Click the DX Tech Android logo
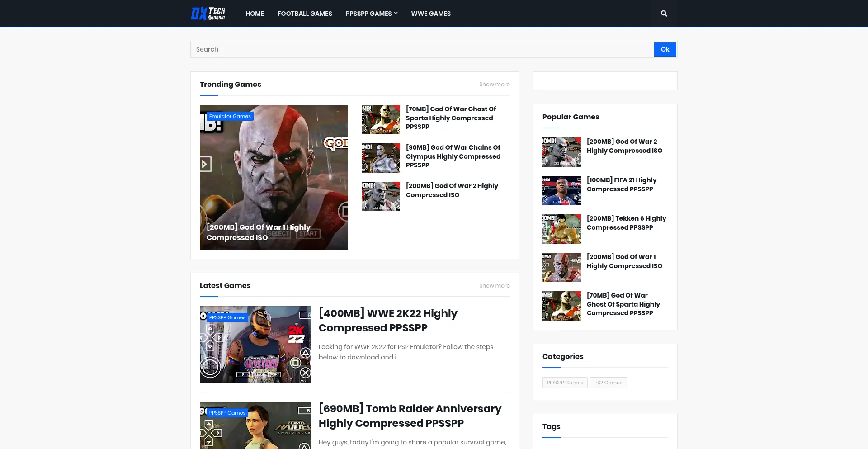Image resolution: width=868 pixels, height=449 pixels. 208,14
